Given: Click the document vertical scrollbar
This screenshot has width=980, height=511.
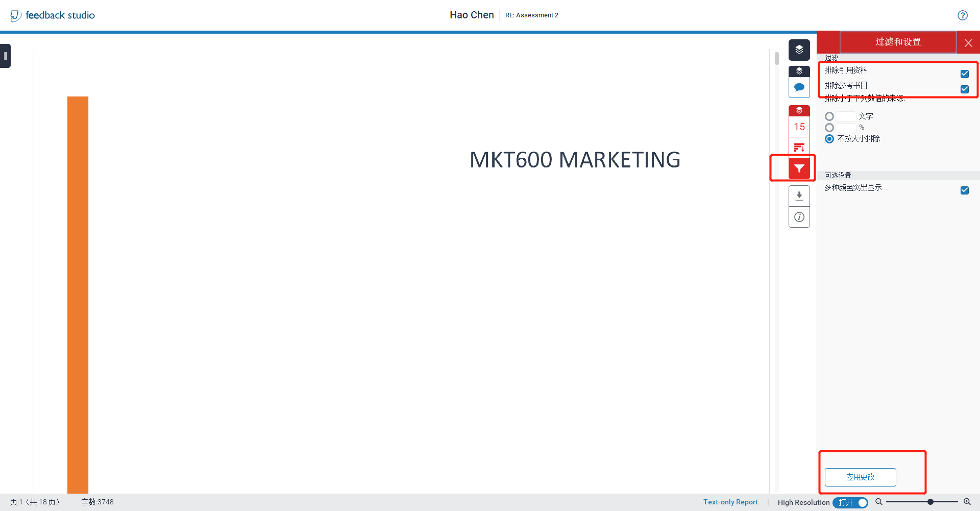Looking at the screenshot, I should [x=777, y=59].
